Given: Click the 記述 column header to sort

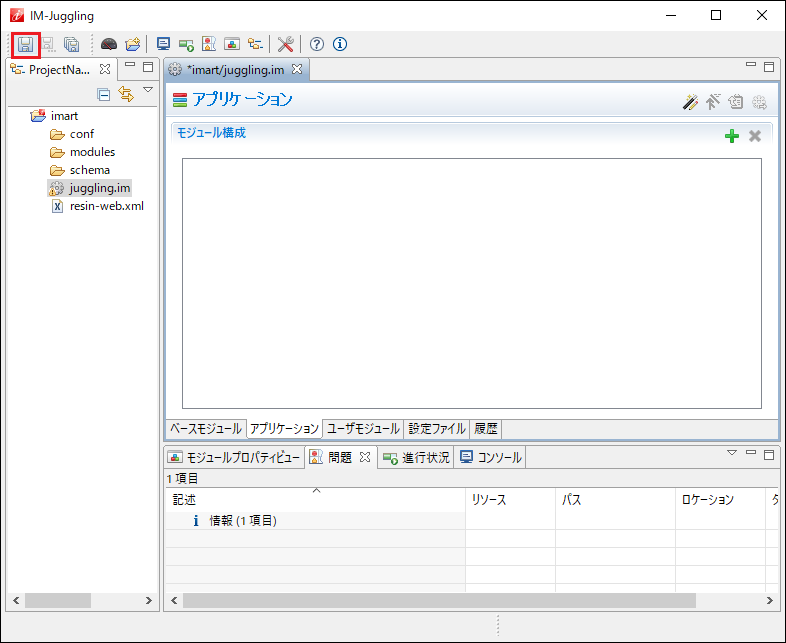Looking at the screenshot, I should tap(184, 500).
